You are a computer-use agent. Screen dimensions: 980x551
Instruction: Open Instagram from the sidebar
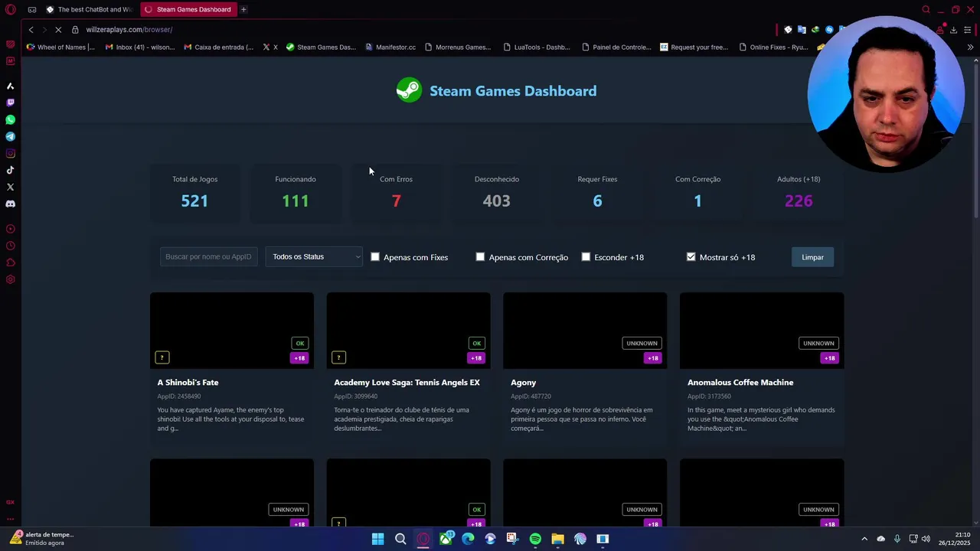10,153
